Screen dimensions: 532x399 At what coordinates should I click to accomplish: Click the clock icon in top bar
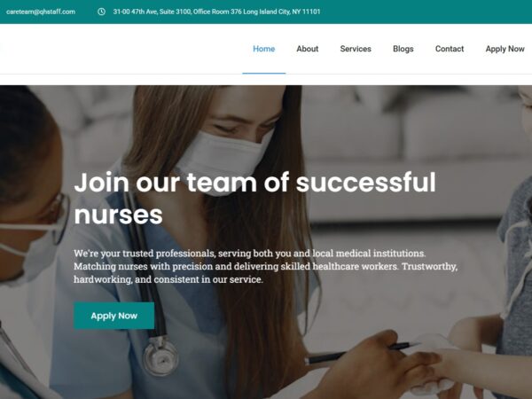101,12
